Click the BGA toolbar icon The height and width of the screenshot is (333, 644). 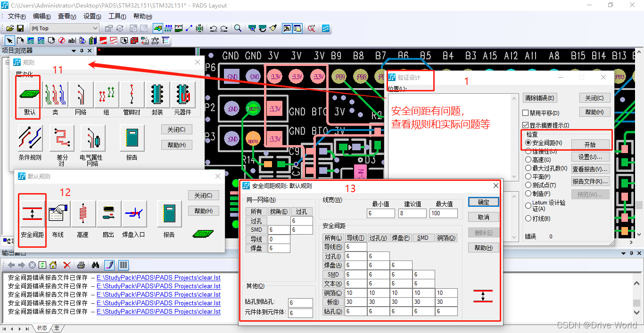(199, 28)
